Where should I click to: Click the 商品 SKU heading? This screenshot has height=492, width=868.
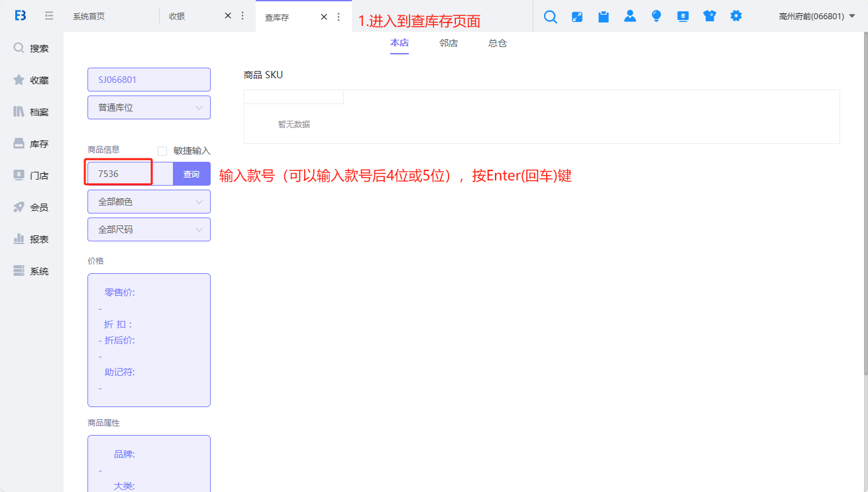tap(263, 75)
